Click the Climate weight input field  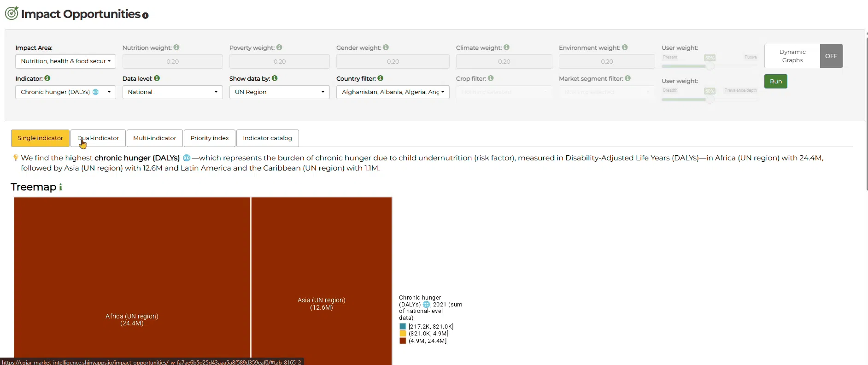504,62
